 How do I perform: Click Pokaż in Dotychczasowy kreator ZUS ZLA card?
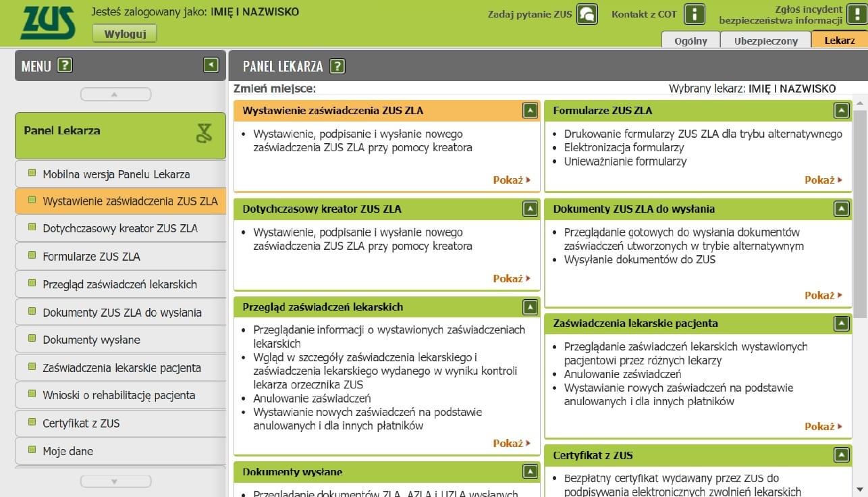(x=512, y=279)
